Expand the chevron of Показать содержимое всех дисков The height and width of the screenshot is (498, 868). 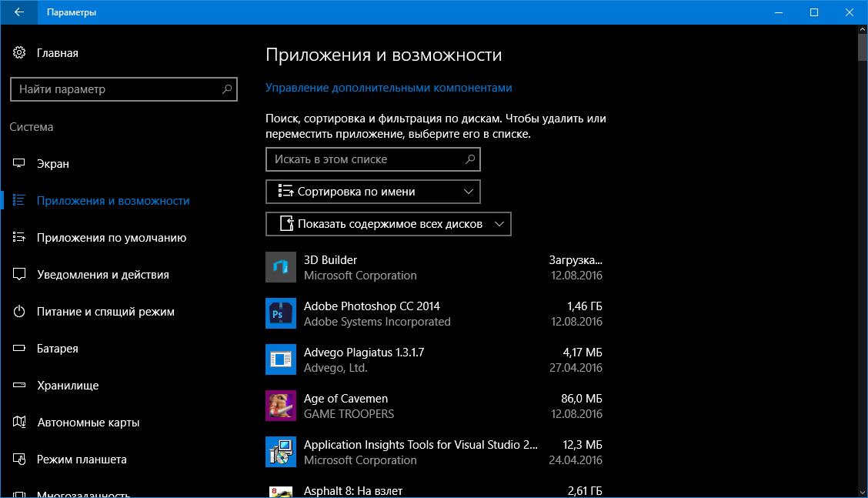(499, 224)
